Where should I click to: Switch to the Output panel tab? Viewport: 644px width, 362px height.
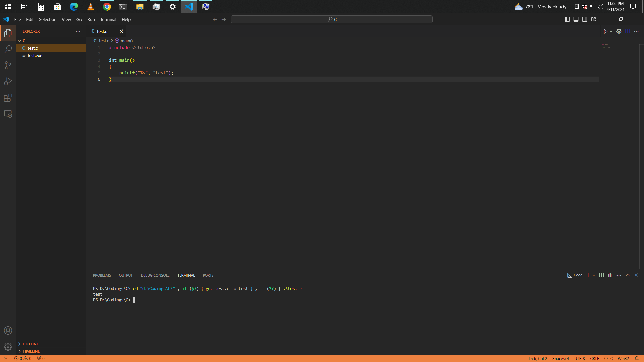click(x=126, y=275)
